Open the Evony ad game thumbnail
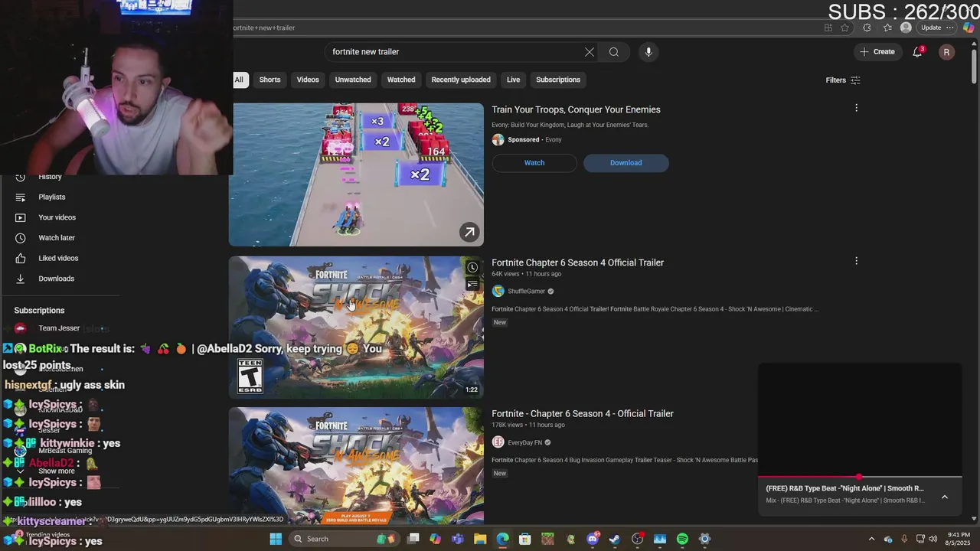This screenshot has height=551, width=980. tap(356, 174)
